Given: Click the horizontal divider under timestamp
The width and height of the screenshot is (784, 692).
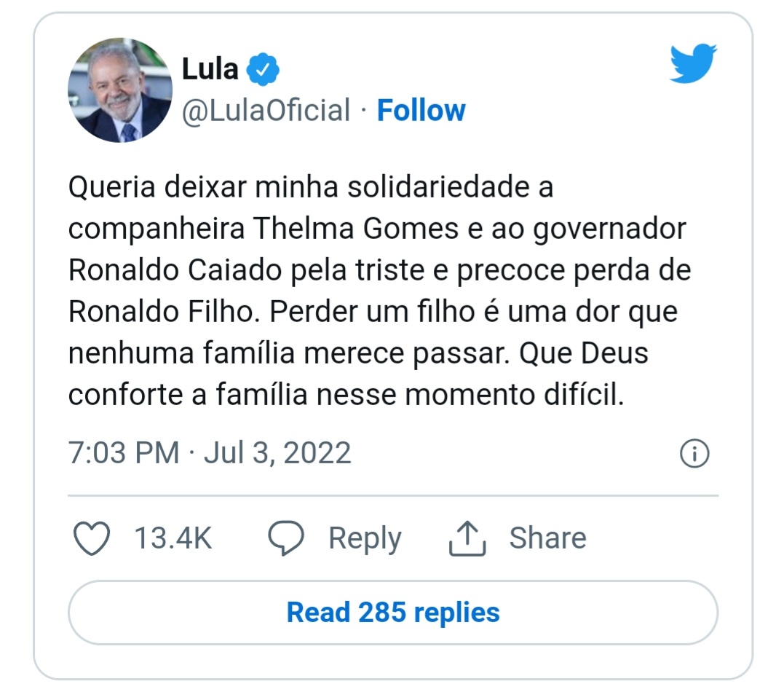Looking at the screenshot, I should [x=393, y=496].
